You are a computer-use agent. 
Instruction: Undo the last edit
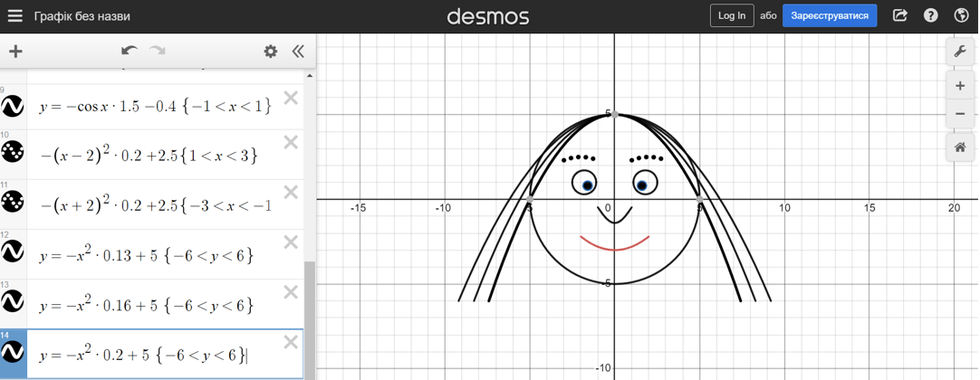[130, 52]
